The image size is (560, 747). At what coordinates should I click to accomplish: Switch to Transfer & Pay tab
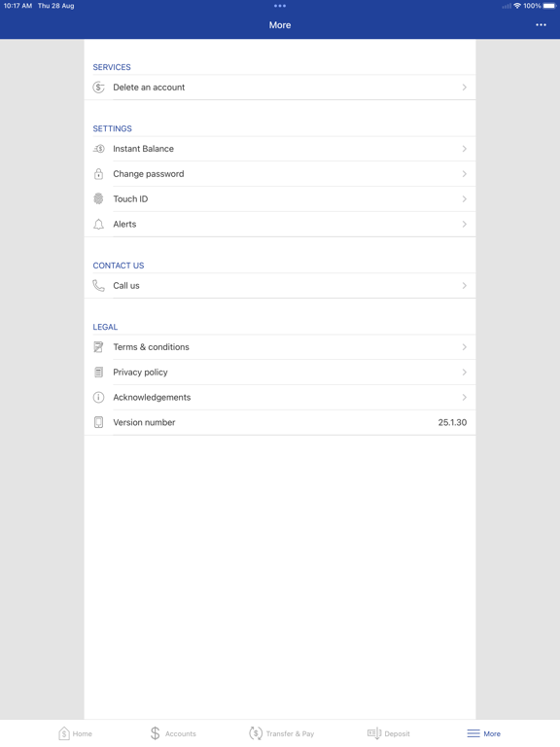click(281, 733)
